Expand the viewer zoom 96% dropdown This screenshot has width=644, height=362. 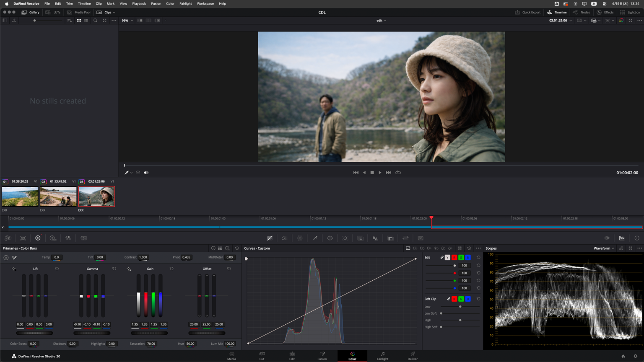127,21
